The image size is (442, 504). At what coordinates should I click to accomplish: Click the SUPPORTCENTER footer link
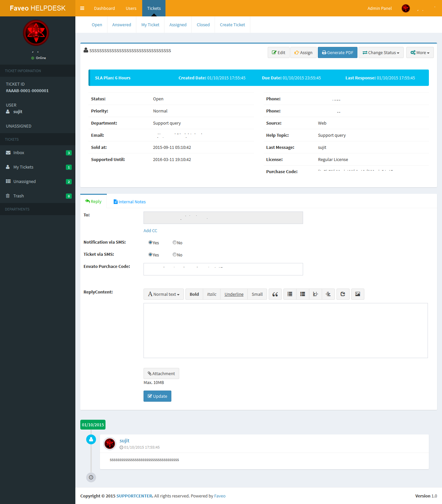point(134,496)
